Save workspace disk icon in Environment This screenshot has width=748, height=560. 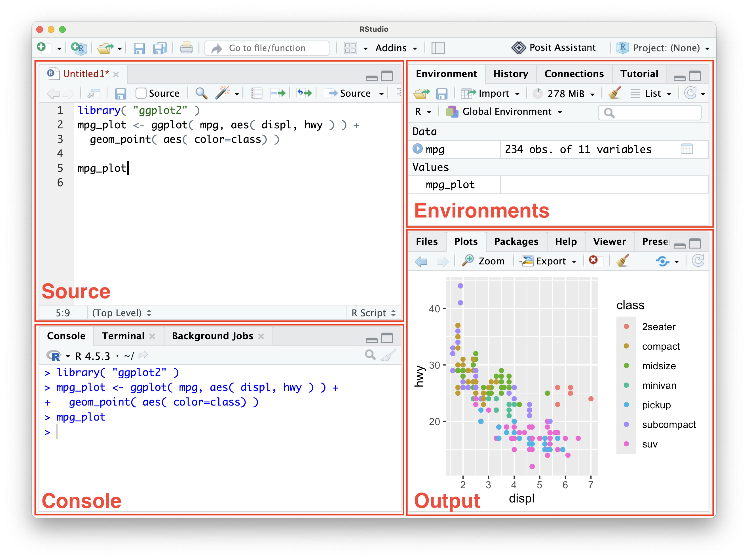point(441,94)
